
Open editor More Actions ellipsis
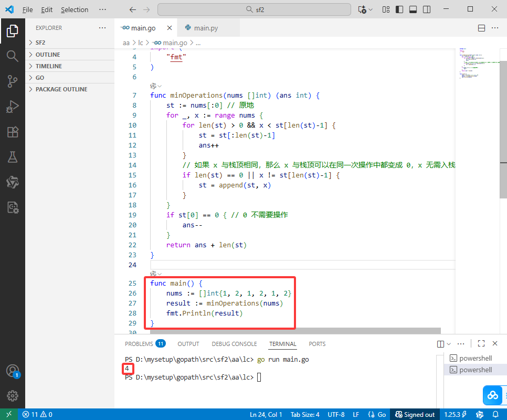point(495,28)
